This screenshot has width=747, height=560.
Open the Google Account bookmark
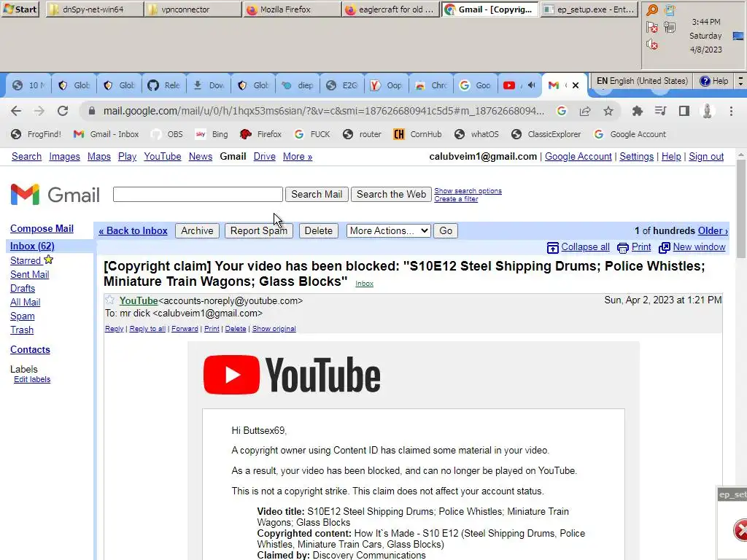[630, 134]
